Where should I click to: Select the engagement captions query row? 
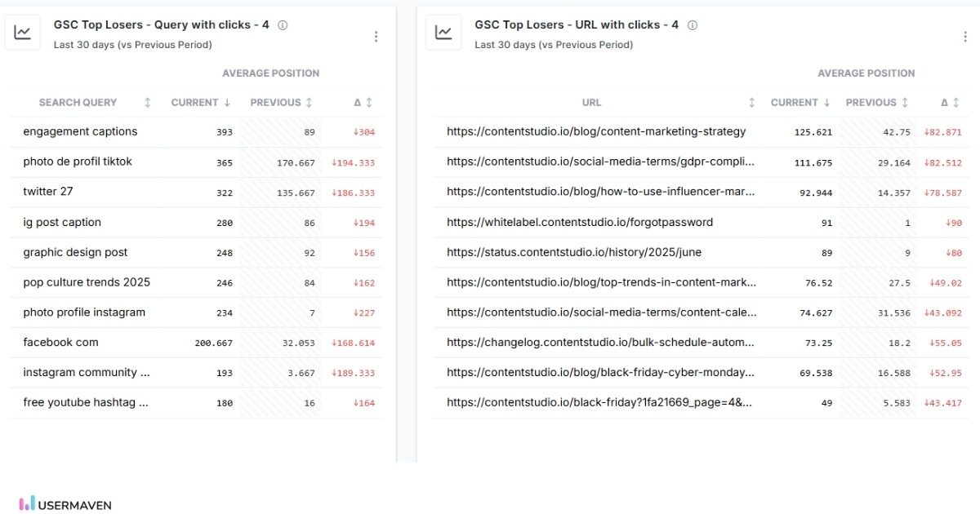(79, 131)
